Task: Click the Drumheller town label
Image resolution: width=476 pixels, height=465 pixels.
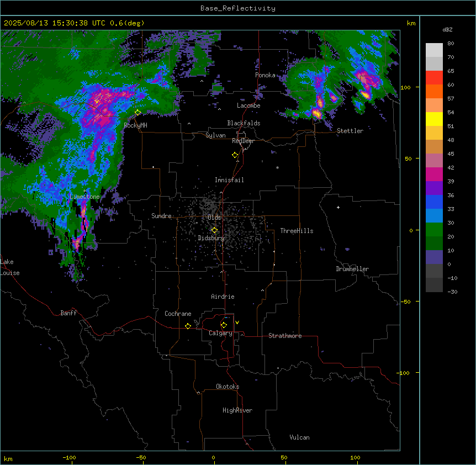Action: pos(352,269)
